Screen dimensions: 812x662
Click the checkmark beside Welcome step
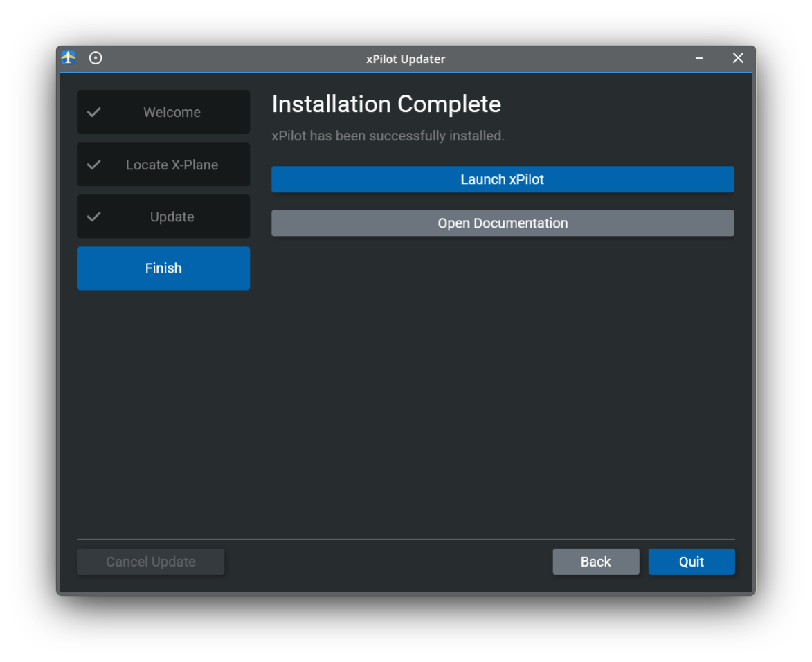pos(94,112)
